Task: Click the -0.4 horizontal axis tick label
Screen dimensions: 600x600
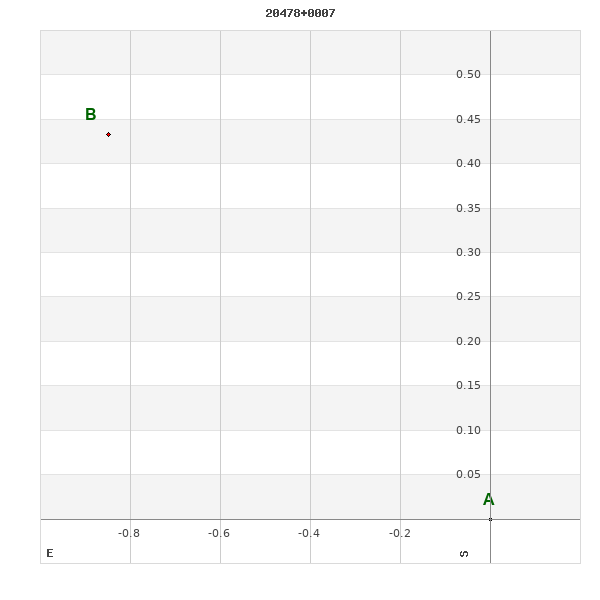Action: (309, 534)
